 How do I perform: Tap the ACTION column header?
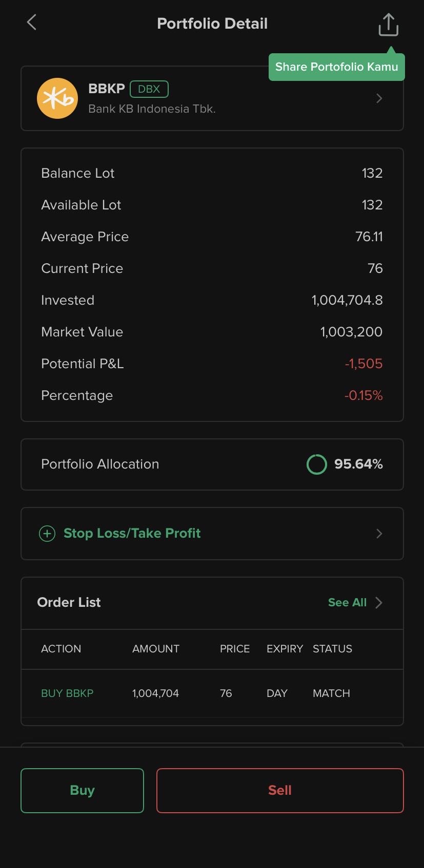click(61, 649)
